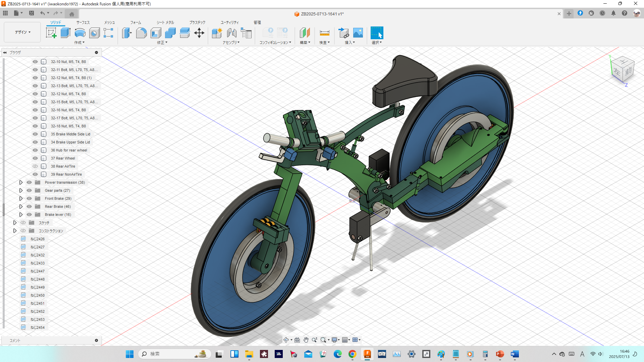Screen dimensions: 644x362
Task: Open the data panel grid icon
Action: point(5,13)
